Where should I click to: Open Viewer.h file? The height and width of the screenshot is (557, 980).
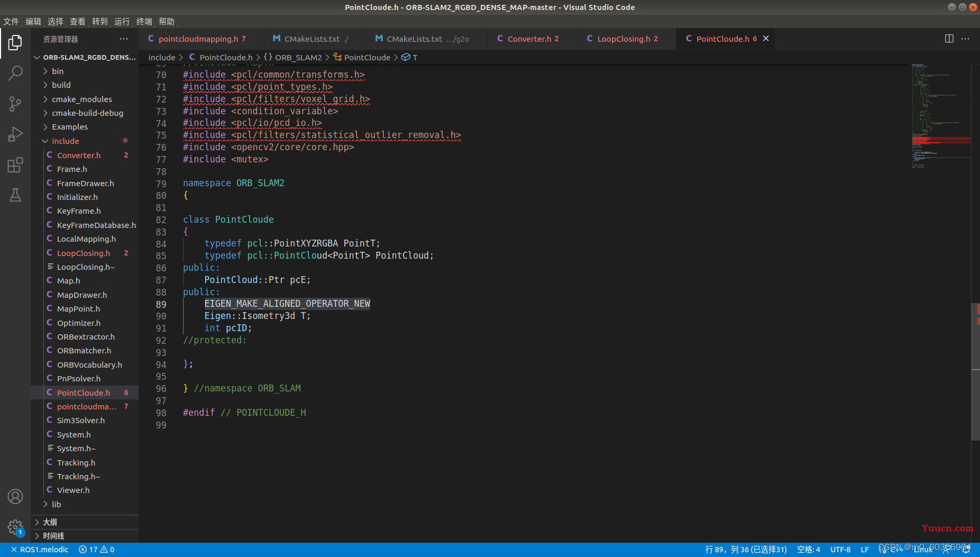[x=85, y=490]
